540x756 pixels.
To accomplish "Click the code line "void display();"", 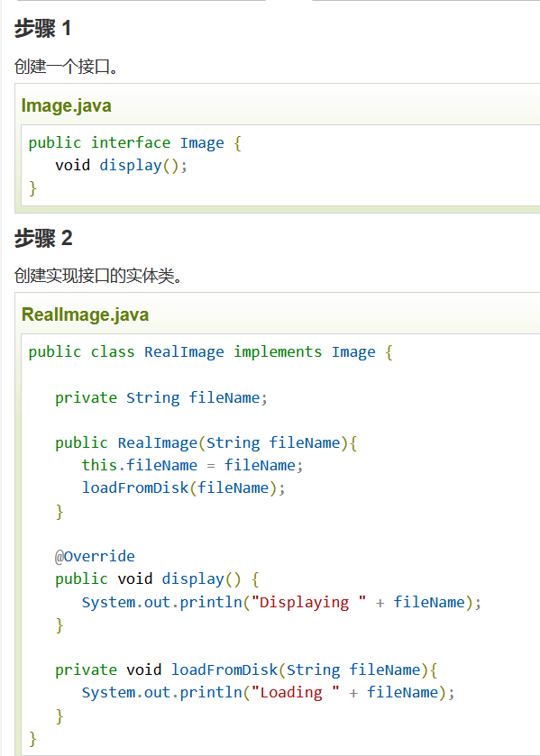I will tap(121, 166).
